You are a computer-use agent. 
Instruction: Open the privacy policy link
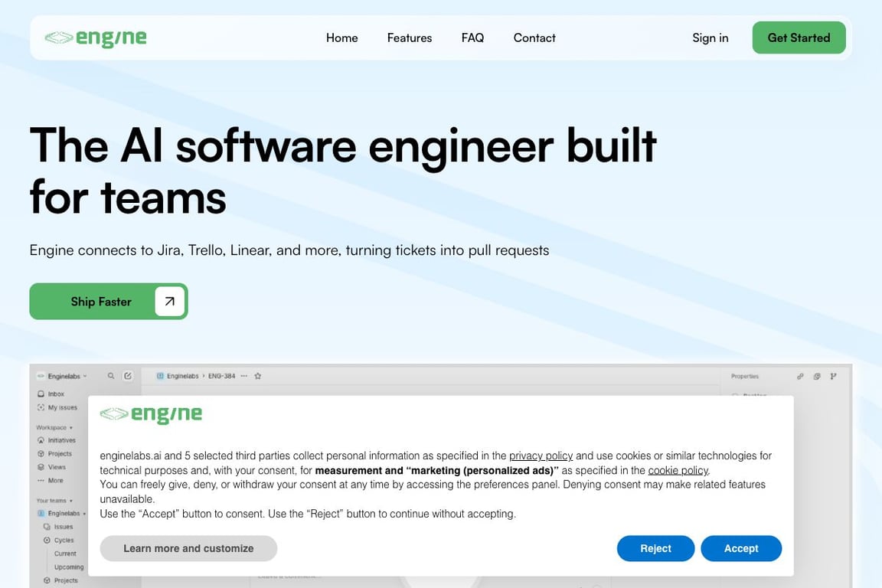point(541,456)
